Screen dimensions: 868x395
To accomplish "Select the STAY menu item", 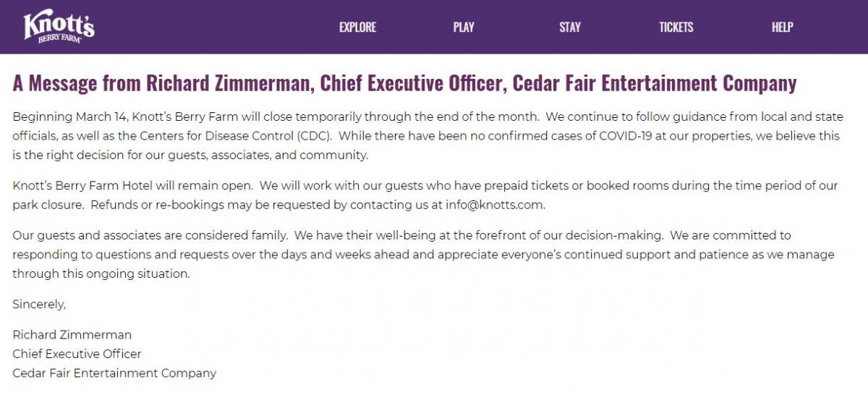I will 570,27.
